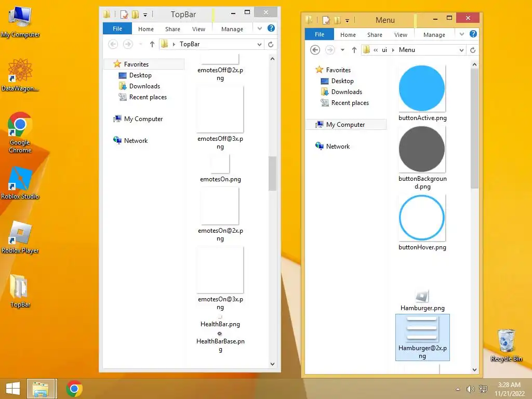Open View tab in Menu window

[401, 35]
